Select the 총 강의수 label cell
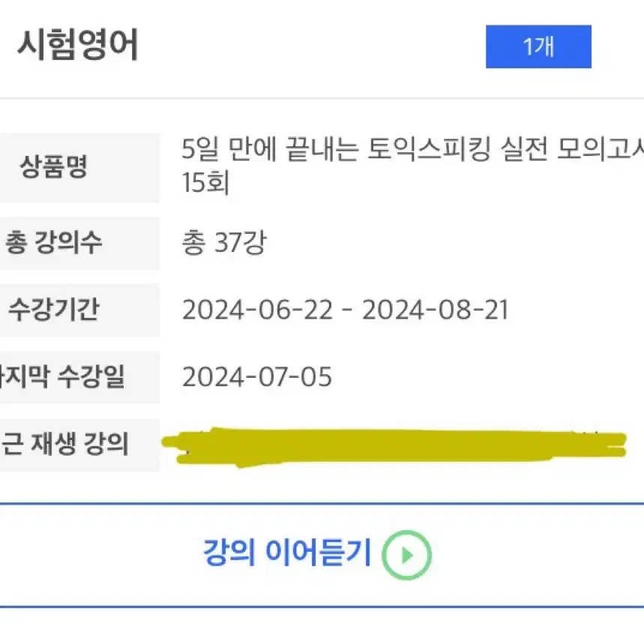 79,243
